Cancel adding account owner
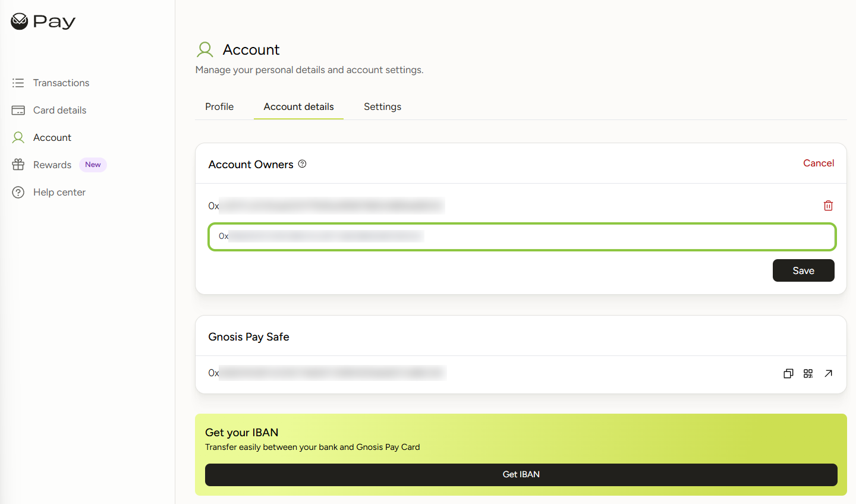The height and width of the screenshot is (504, 856). (x=819, y=163)
